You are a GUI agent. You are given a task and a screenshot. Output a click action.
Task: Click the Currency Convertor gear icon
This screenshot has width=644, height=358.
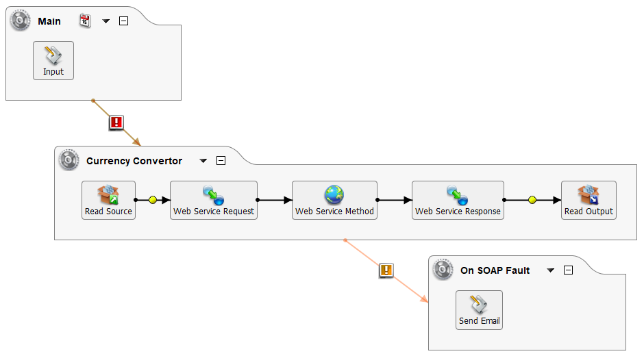[x=69, y=161]
